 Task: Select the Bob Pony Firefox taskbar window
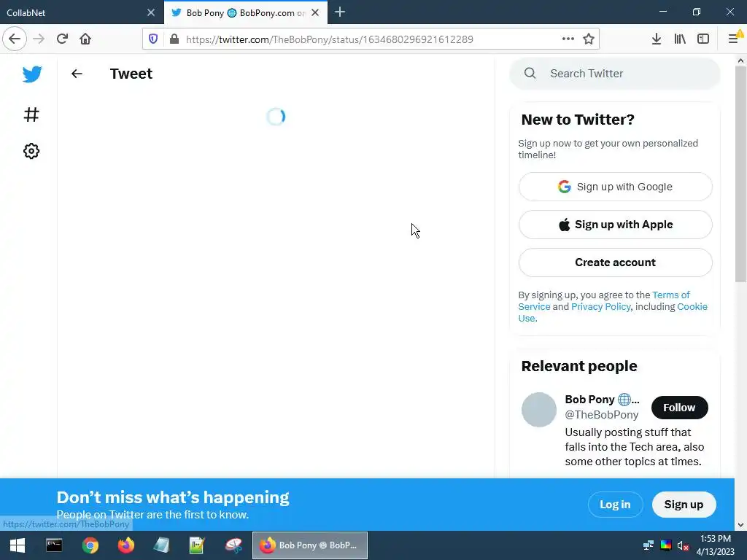(x=309, y=545)
